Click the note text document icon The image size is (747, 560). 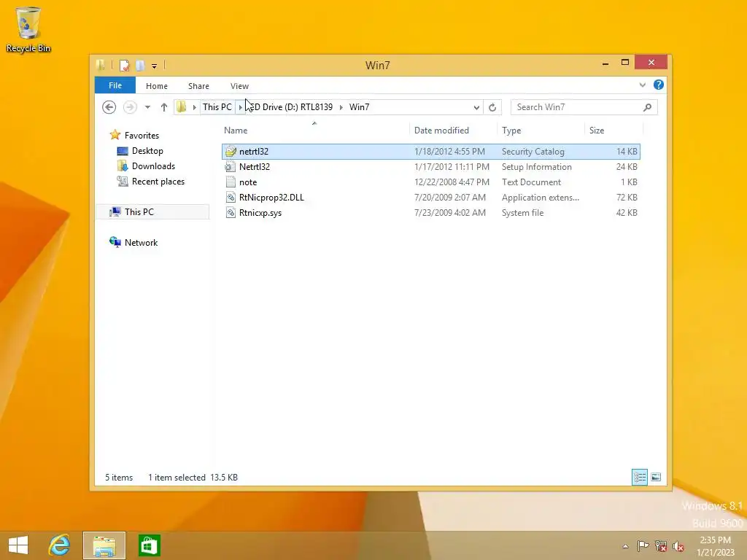(231, 182)
